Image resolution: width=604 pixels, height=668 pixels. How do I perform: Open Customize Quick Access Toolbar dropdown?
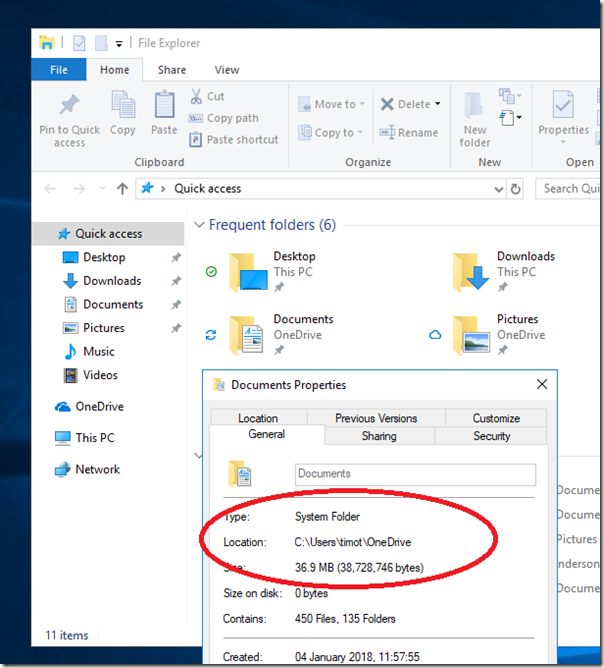tap(119, 44)
